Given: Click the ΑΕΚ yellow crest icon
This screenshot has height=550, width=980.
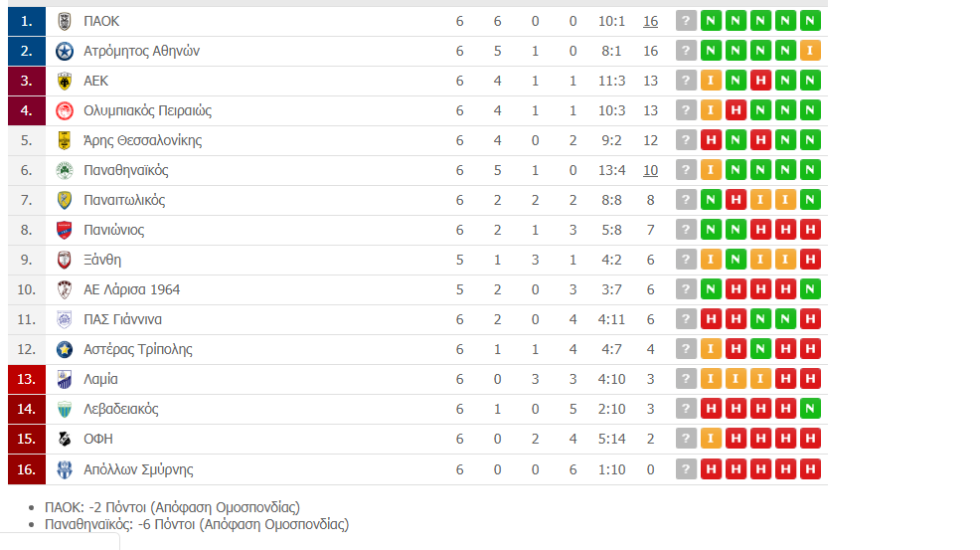Looking at the screenshot, I should 65,81.
